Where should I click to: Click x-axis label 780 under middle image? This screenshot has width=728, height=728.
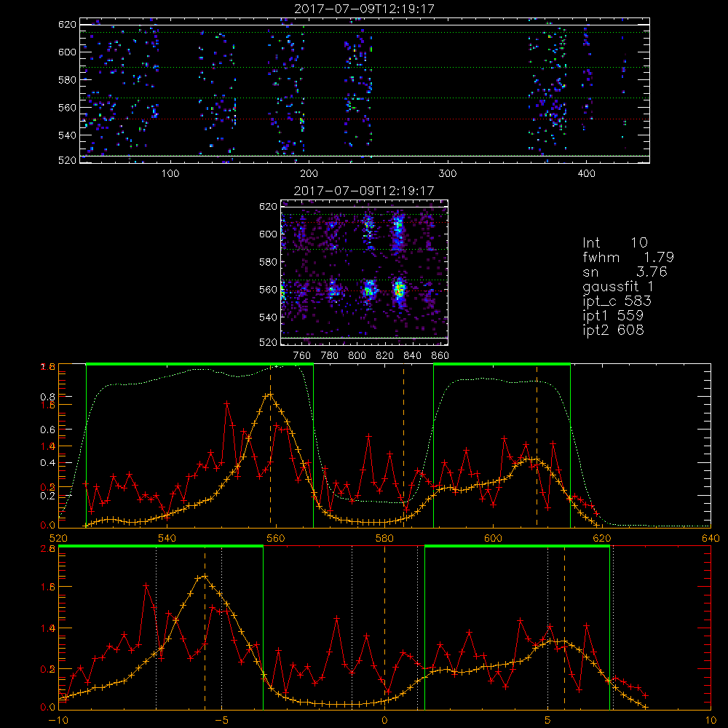(330, 356)
